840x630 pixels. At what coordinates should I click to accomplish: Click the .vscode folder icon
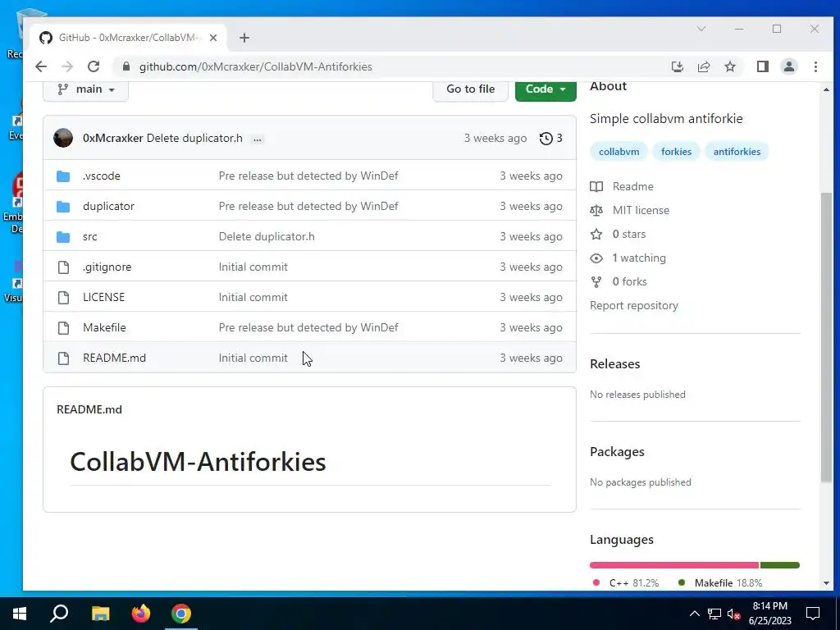click(x=63, y=176)
